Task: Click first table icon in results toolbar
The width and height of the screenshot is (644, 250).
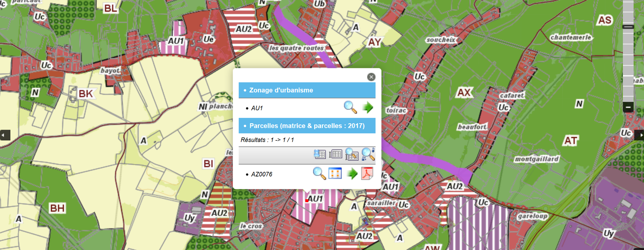Action: click(319, 154)
